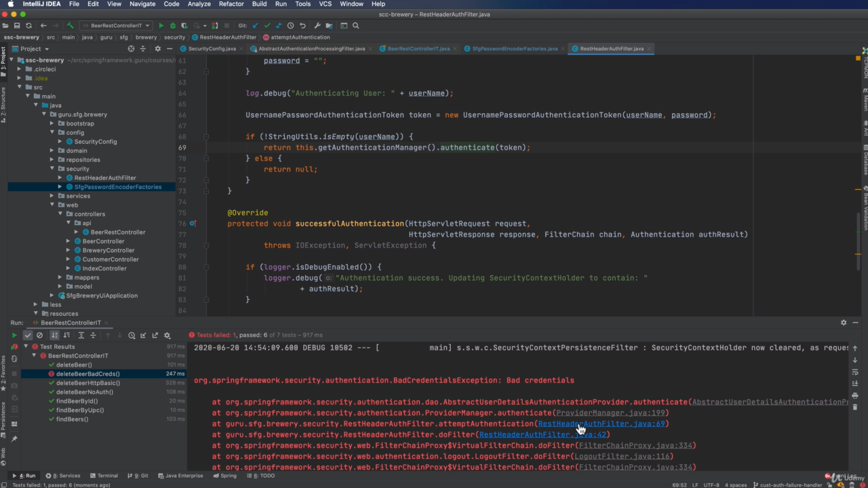Toggle Sort Alphabetically in test results
The height and width of the screenshot is (488, 868).
click(x=55, y=335)
